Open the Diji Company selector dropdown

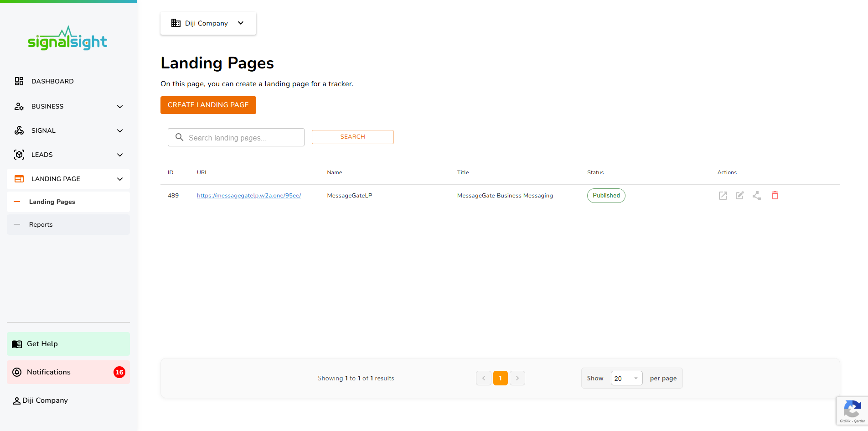click(208, 23)
